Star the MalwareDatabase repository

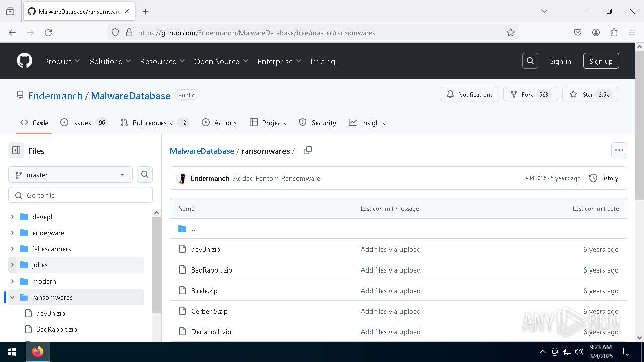(x=591, y=94)
